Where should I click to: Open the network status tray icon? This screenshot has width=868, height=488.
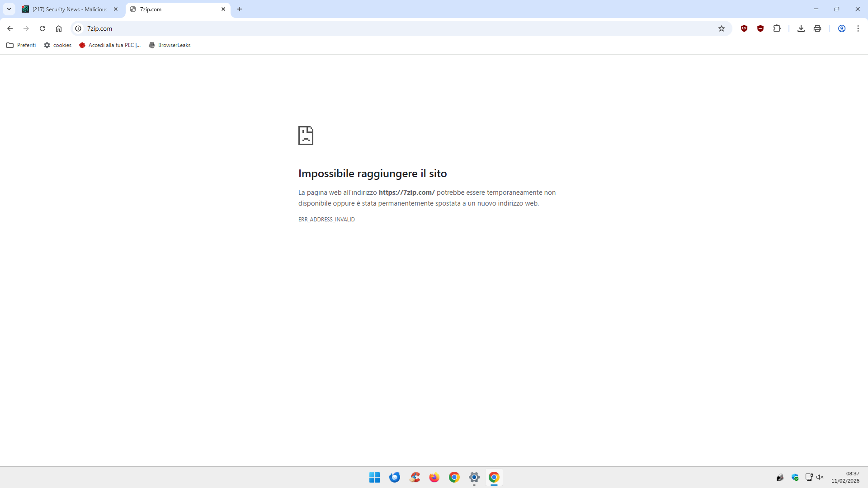809,477
